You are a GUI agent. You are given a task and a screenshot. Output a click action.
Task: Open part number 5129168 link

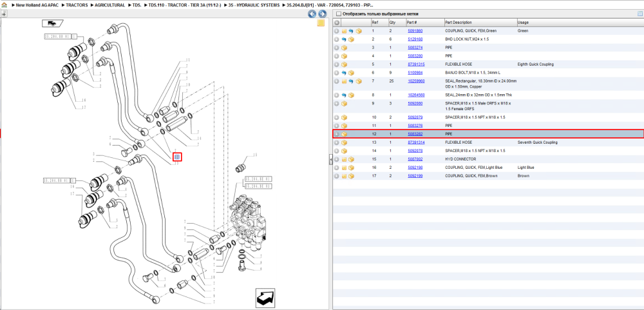click(415, 39)
